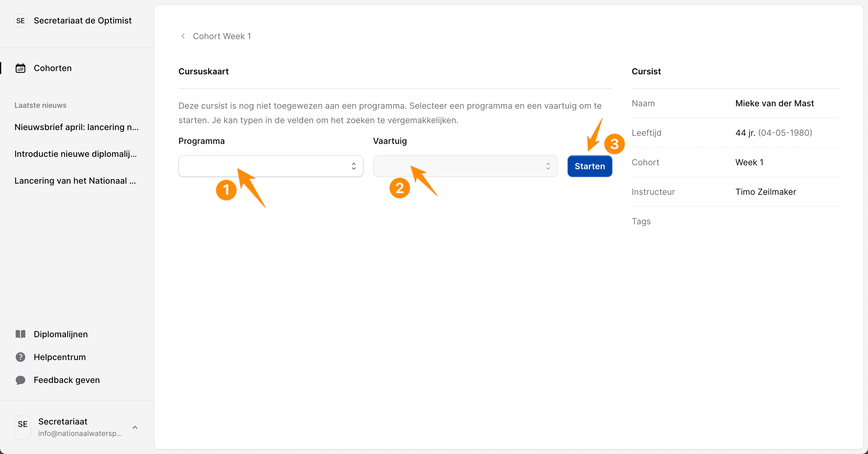Click the Helpcentrum question mark icon

tap(20, 357)
